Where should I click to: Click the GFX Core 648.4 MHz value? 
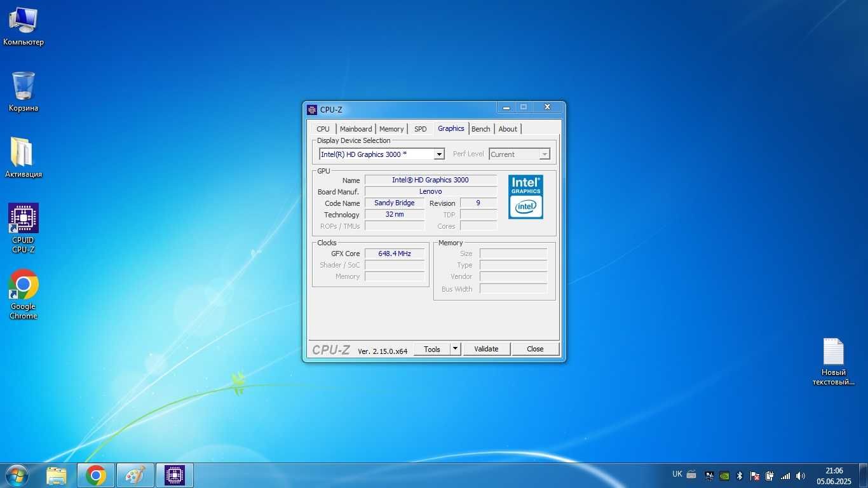tap(395, 254)
